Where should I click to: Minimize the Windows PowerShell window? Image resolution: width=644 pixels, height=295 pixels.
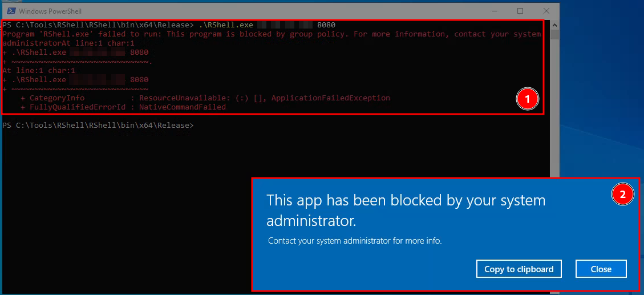(x=495, y=11)
